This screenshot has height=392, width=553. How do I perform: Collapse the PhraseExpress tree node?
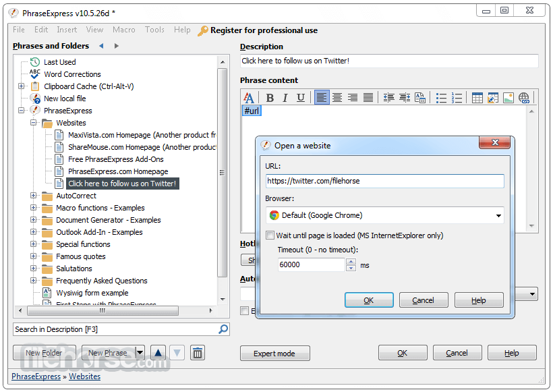pyautogui.click(x=21, y=111)
